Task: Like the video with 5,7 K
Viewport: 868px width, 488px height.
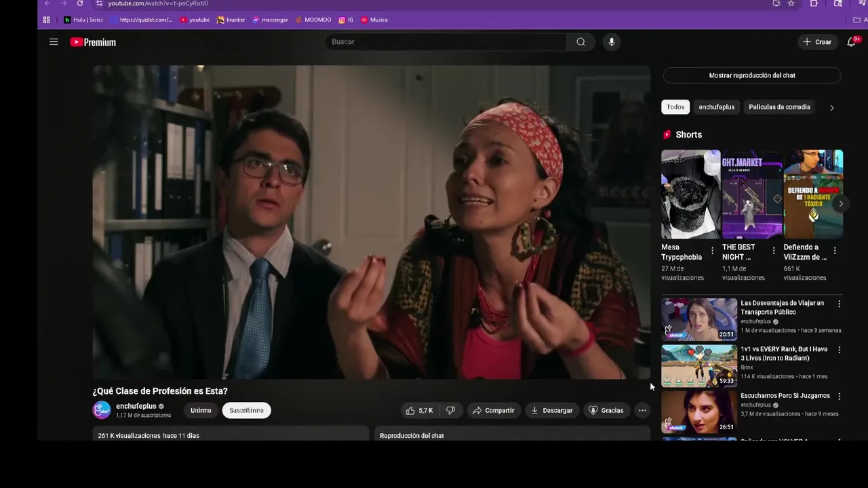Action: tap(419, 411)
